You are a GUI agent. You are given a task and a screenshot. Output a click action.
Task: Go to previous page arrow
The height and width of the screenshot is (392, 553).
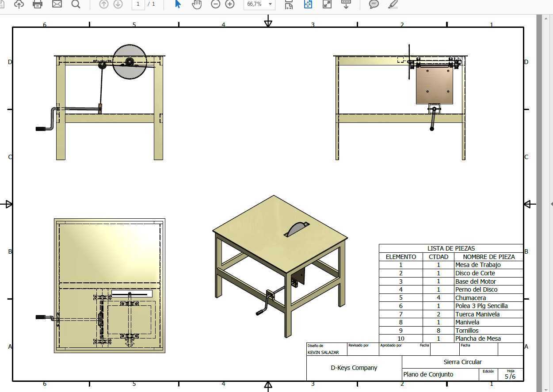103,4
